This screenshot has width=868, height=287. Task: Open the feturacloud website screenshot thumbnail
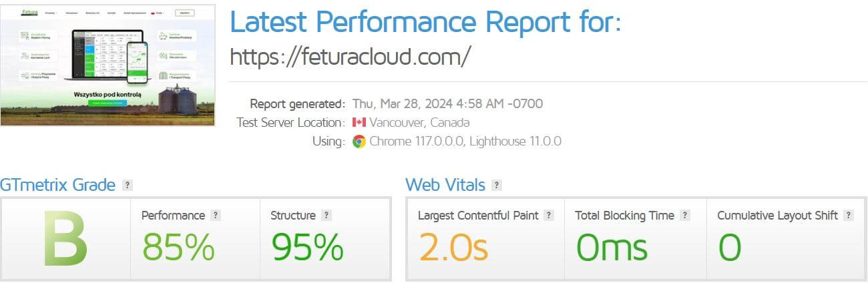(x=108, y=65)
